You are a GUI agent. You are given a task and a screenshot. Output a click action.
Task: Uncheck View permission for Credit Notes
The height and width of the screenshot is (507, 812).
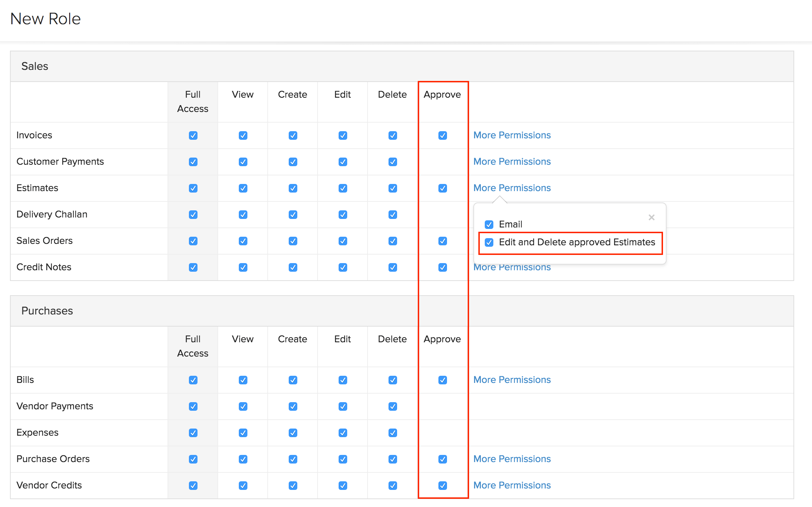243,267
